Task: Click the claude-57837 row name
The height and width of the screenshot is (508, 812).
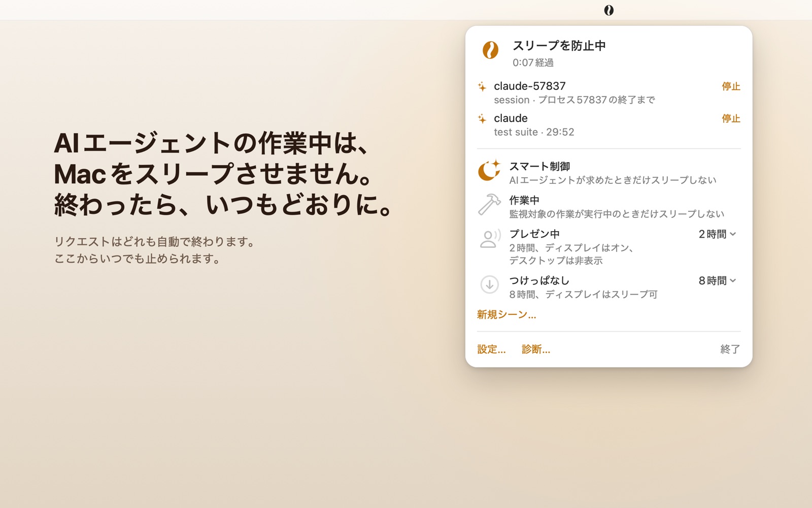Action: (x=530, y=86)
